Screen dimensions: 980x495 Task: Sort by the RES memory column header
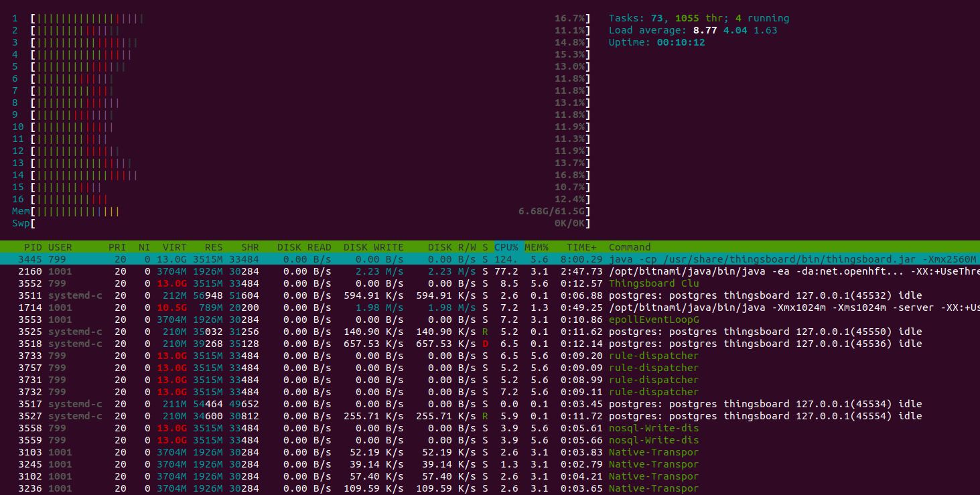coord(214,247)
